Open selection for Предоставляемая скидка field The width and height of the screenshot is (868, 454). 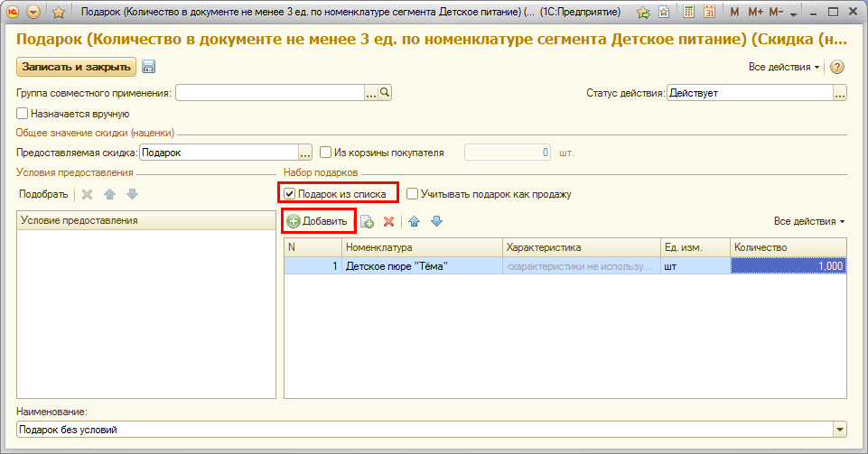(x=305, y=153)
